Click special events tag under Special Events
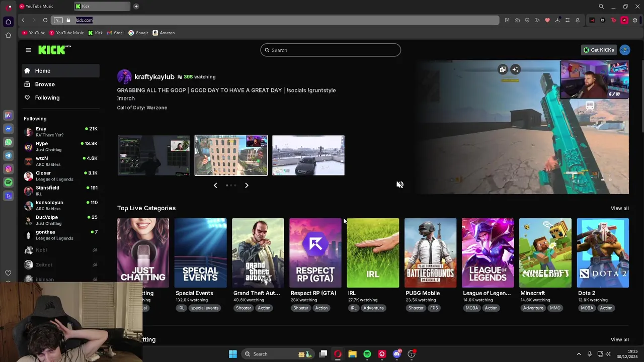The width and height of the screenshot is (644, 362). 205,308
